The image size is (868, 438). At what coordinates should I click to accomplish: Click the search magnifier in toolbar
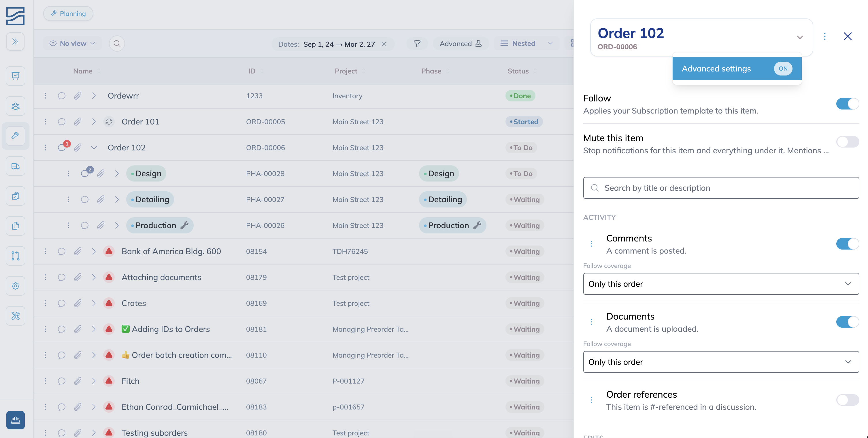click(x=117, y=44)
